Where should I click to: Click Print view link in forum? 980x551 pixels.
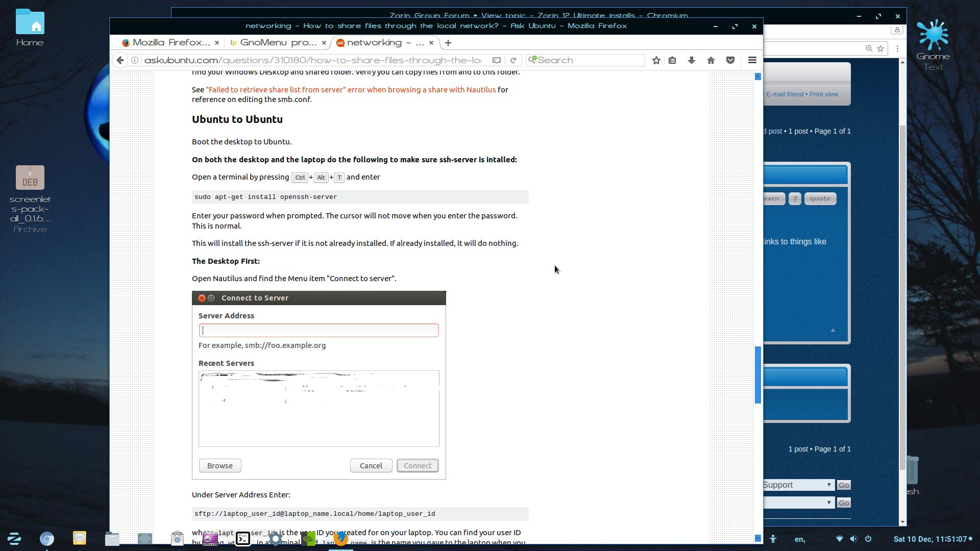pos(823,94)
